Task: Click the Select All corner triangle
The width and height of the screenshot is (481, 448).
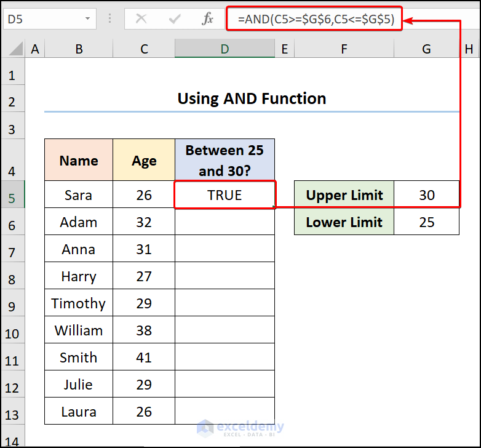Action: click(x=16, y=49)
